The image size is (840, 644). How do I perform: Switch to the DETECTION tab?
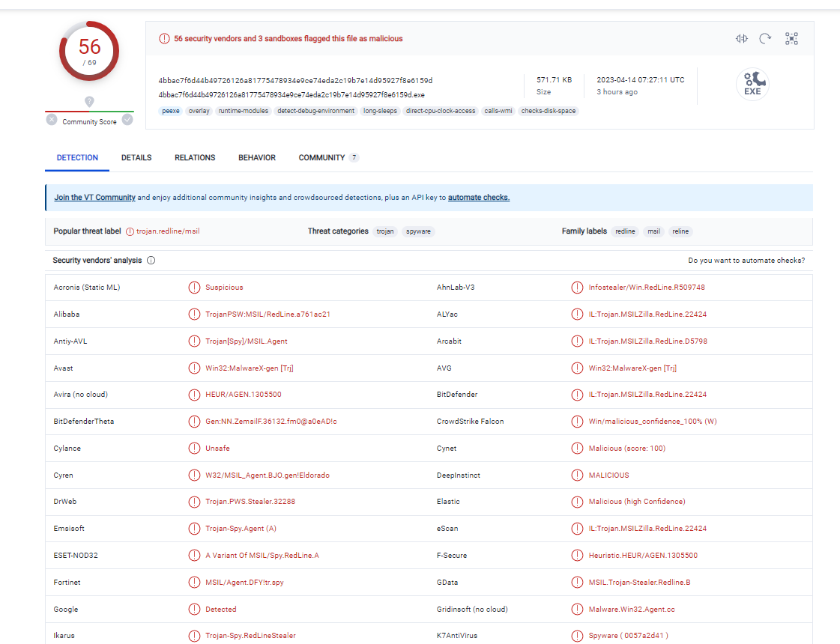click(77, 157)
